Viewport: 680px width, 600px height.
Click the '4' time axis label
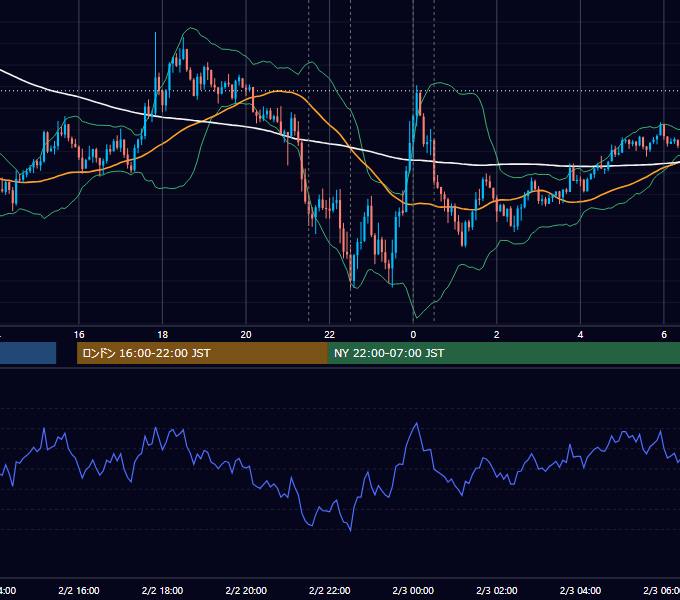(x=580, y=335)
